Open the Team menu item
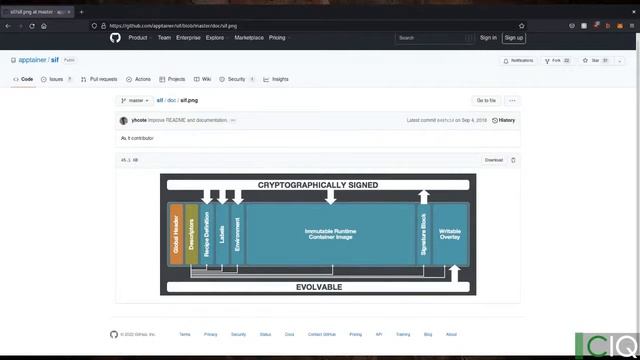The width and height of the screenshot is (640, 360). click(x=164, y=38)
